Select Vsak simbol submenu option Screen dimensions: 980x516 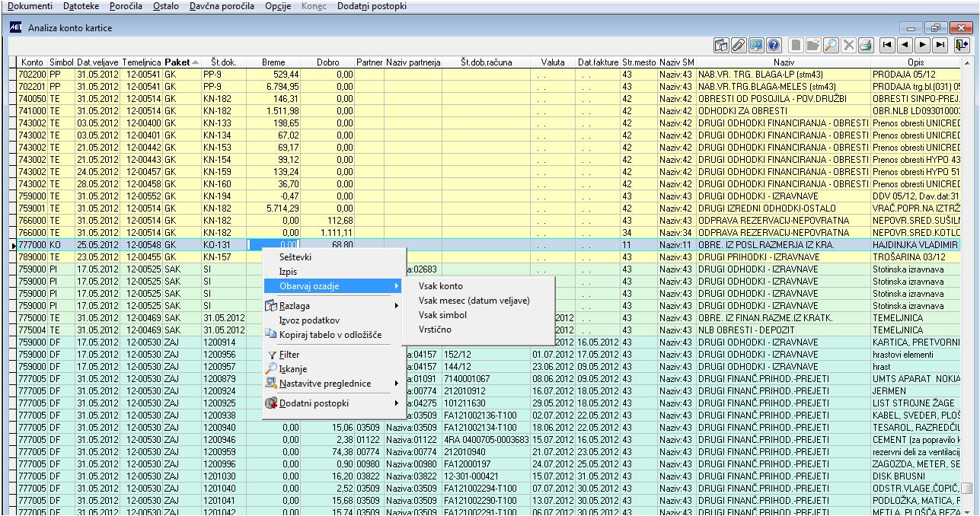(442, 315)
